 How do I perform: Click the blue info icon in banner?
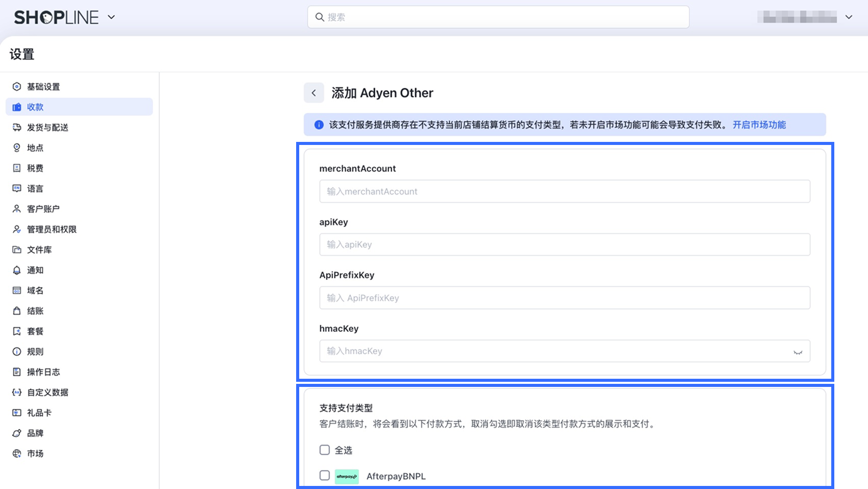coord(319,125)
